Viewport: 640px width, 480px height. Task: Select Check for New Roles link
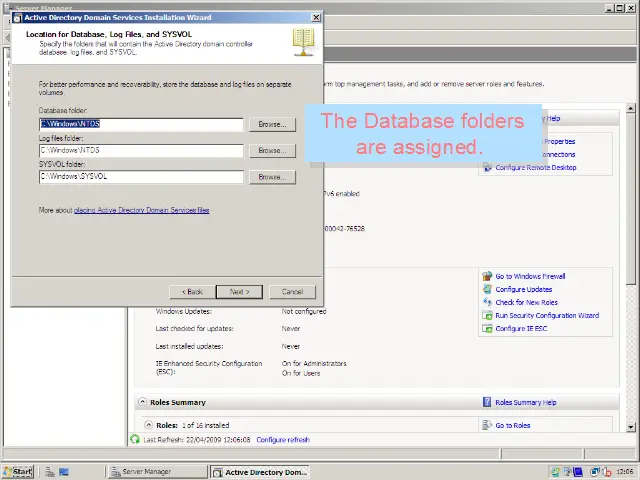(x=527, y=302)
